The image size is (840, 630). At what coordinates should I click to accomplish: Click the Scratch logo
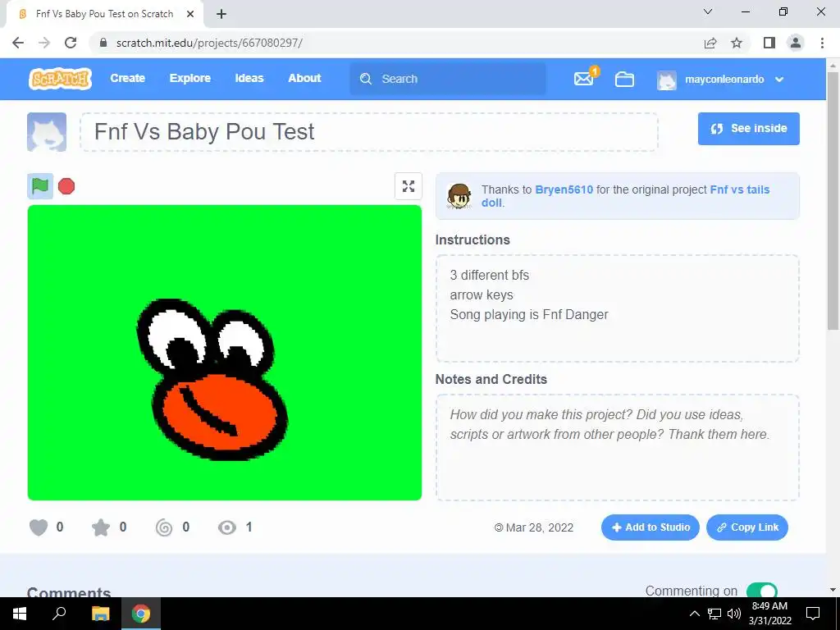(60, 79)
